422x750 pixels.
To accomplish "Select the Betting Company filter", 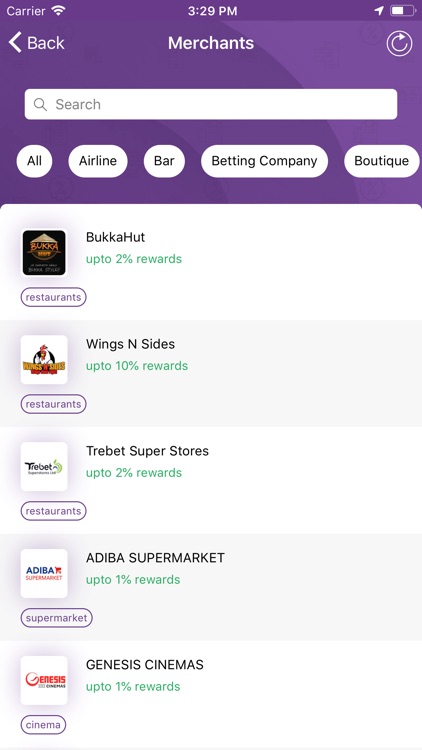I will (265, 161).
